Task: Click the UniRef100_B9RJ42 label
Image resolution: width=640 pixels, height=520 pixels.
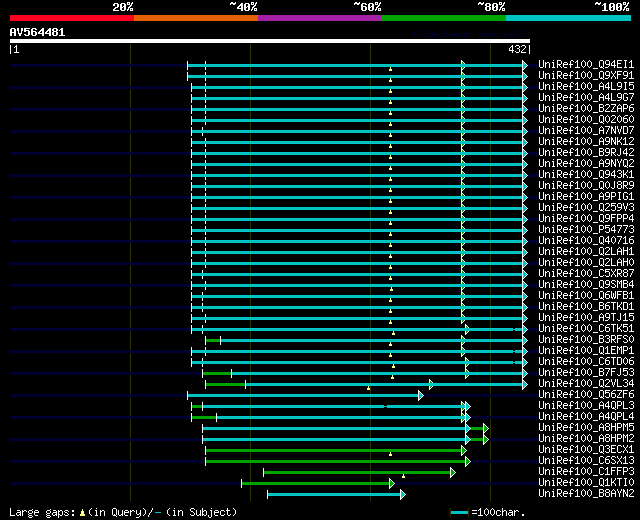Action: coord(586,153)
